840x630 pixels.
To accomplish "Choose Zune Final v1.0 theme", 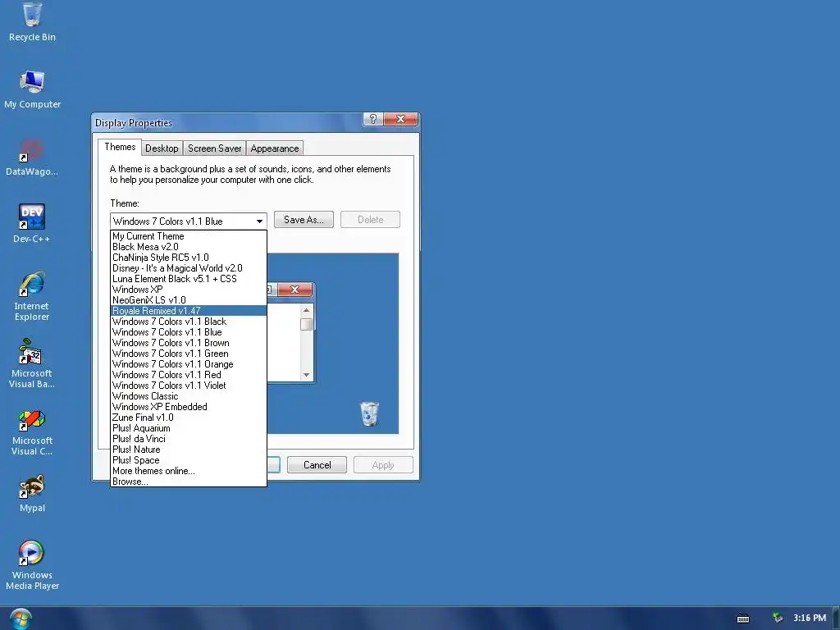I will click(189, 418).
